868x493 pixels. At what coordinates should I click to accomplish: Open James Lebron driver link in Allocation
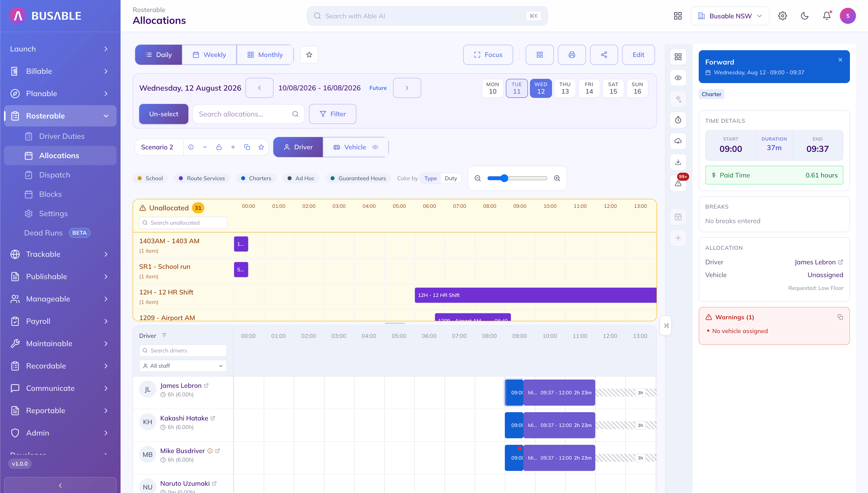pyautogui.click(x=819, y=262)
